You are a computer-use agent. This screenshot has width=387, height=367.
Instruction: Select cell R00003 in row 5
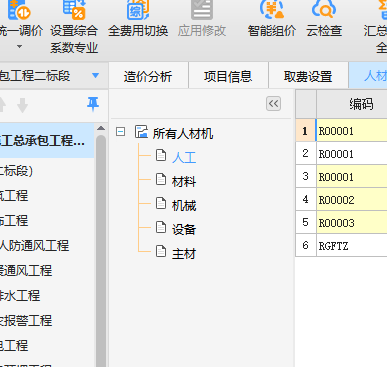pos(352,223)
